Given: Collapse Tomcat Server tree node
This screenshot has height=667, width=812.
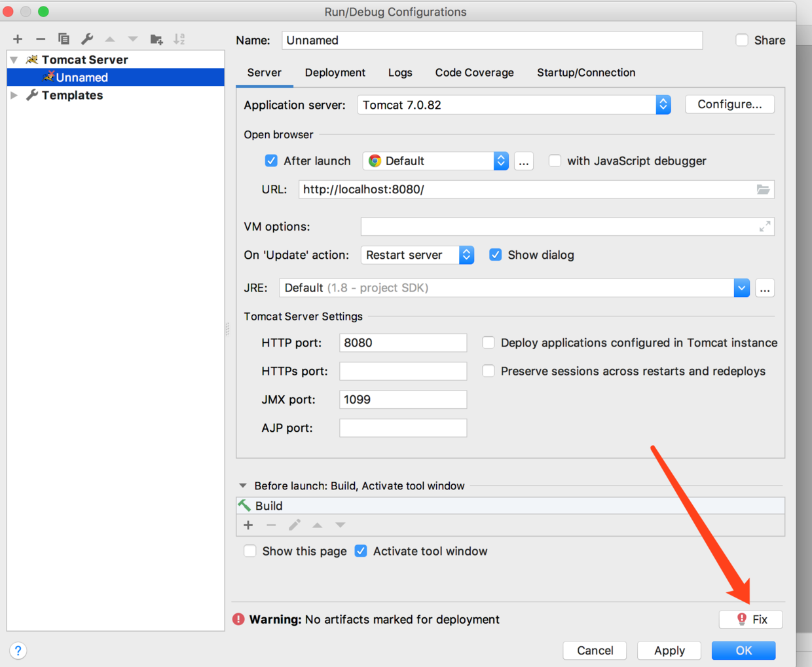Looking at the screenshot, I should tap(14, 60).
